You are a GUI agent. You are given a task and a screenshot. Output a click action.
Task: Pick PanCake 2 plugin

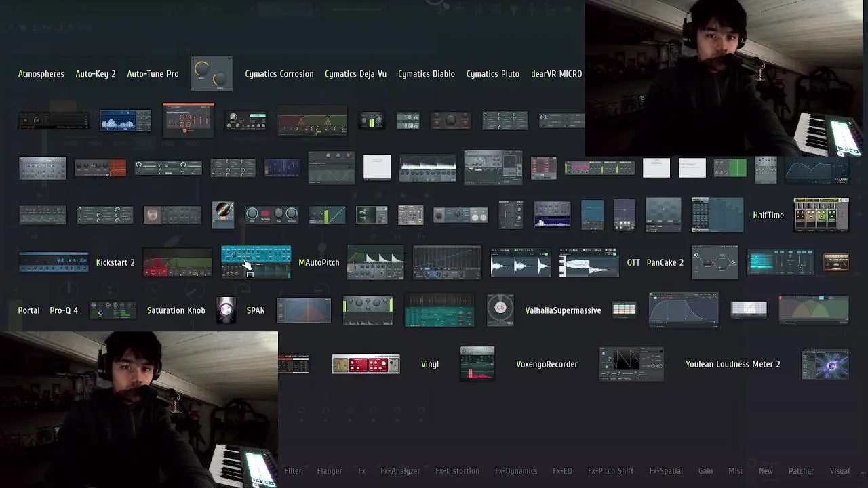[x=665, y=262]
